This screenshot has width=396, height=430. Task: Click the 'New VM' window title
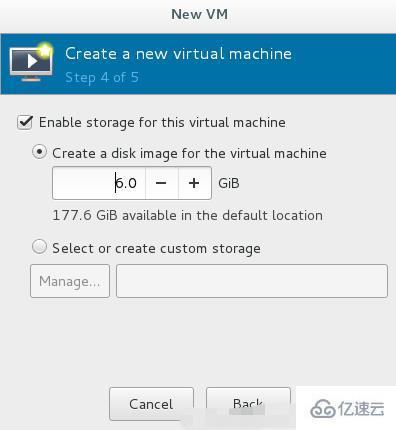click(199, 14)
